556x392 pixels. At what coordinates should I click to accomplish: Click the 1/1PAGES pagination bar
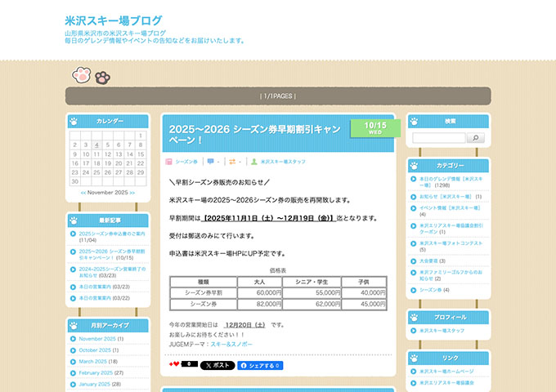(x=278, y=96)
